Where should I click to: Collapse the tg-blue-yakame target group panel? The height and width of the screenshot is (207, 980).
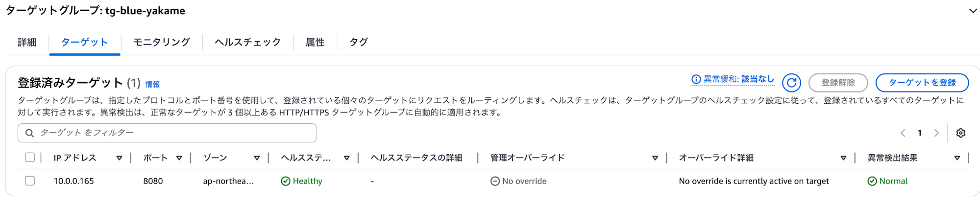[x=973, y=11]
